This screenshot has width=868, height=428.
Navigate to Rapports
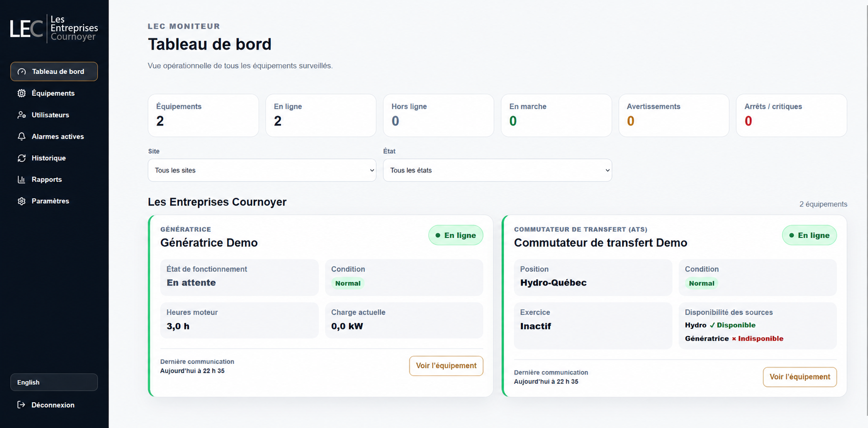pos(54,179)
